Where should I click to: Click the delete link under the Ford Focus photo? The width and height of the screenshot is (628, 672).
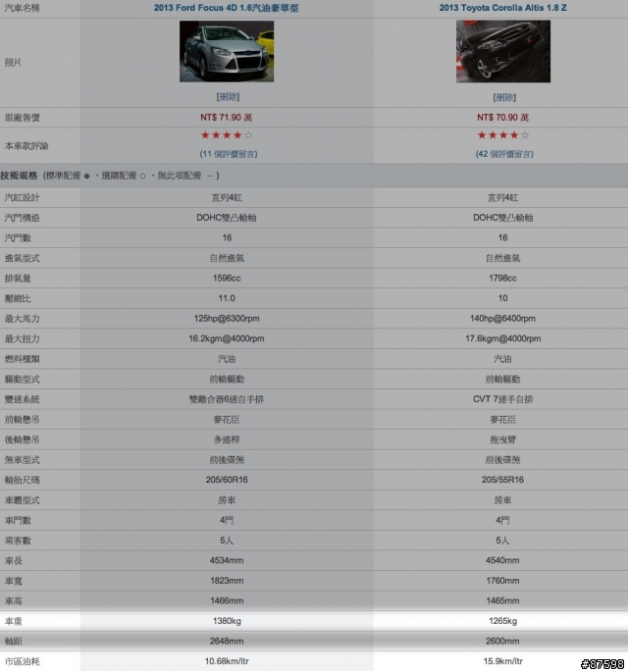228,97
